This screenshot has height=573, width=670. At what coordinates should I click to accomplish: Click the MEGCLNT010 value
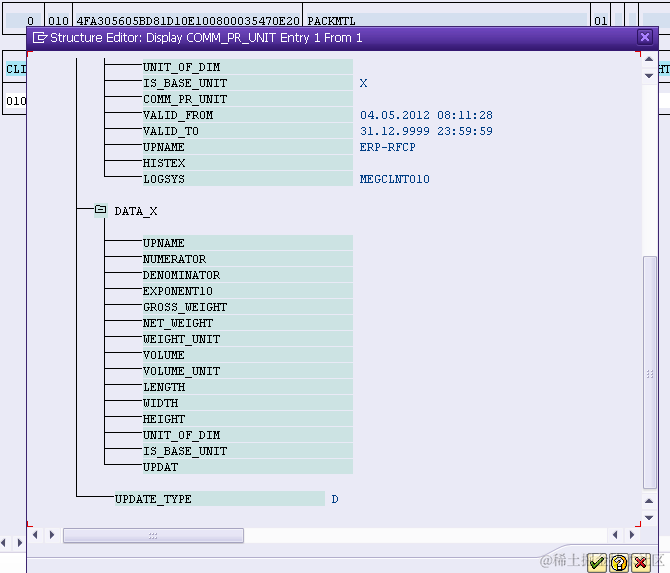[394, 179]
